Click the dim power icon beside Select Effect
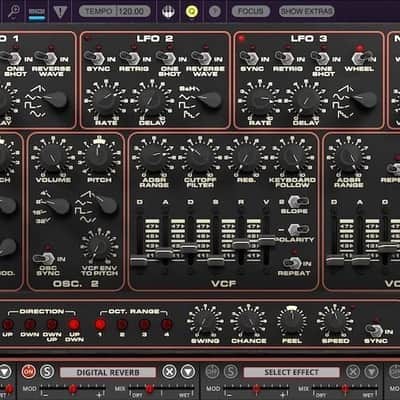This screenshot has height=400, width=400. coord(212,371)
